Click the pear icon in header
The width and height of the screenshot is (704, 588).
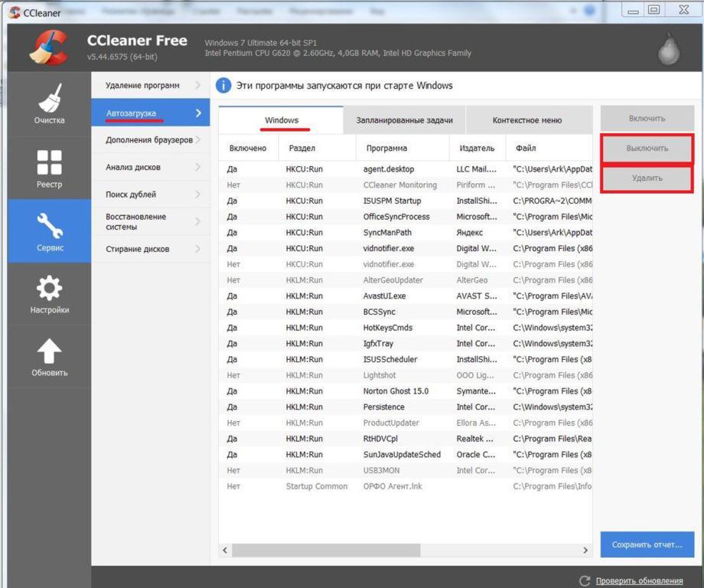[x=669, y=48]
